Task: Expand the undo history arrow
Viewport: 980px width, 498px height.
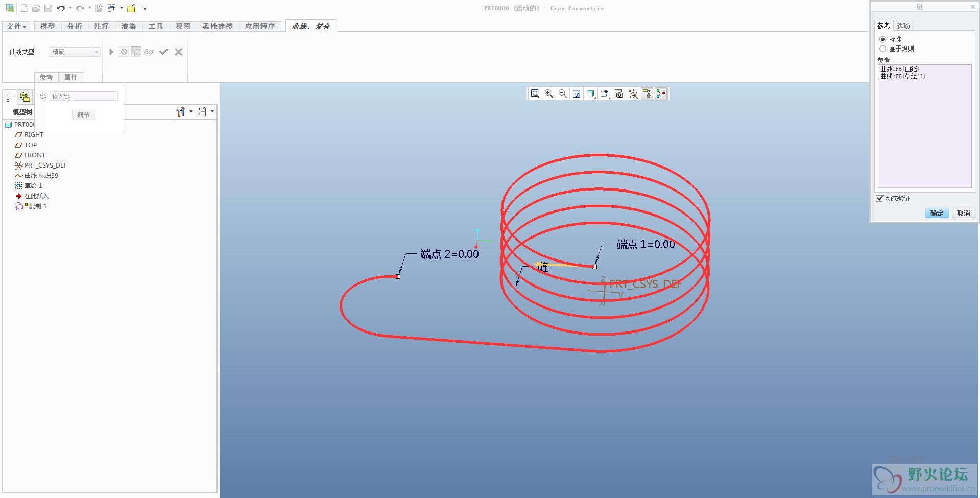Action: [70, 8]
